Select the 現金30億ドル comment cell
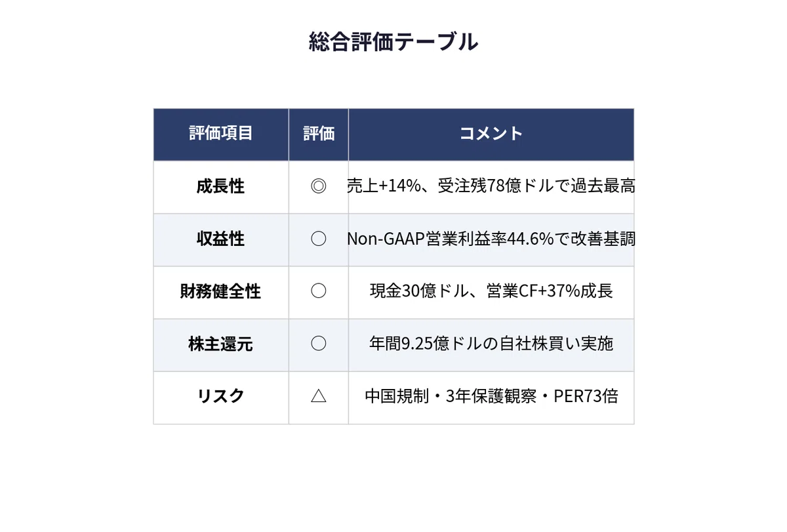 491,293
